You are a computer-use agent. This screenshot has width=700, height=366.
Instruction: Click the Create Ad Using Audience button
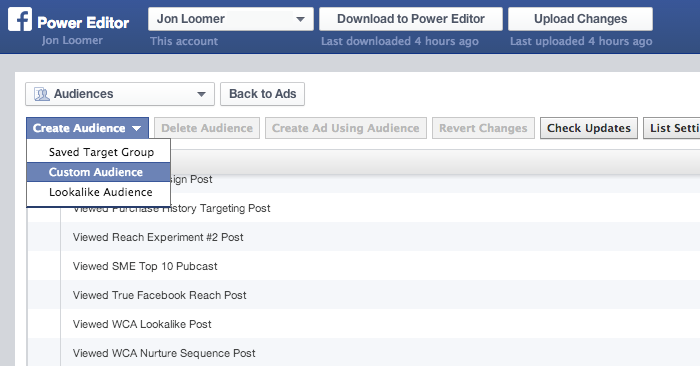346,128
